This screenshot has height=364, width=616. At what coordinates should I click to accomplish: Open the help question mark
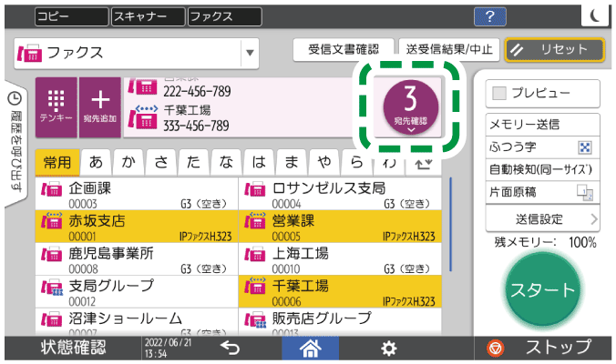[490, 17]
